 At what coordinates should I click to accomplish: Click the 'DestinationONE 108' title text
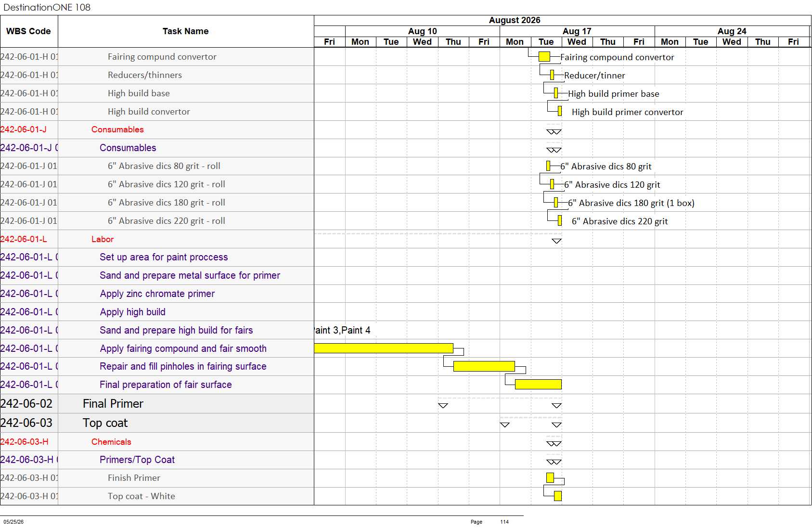pos(47,7)
